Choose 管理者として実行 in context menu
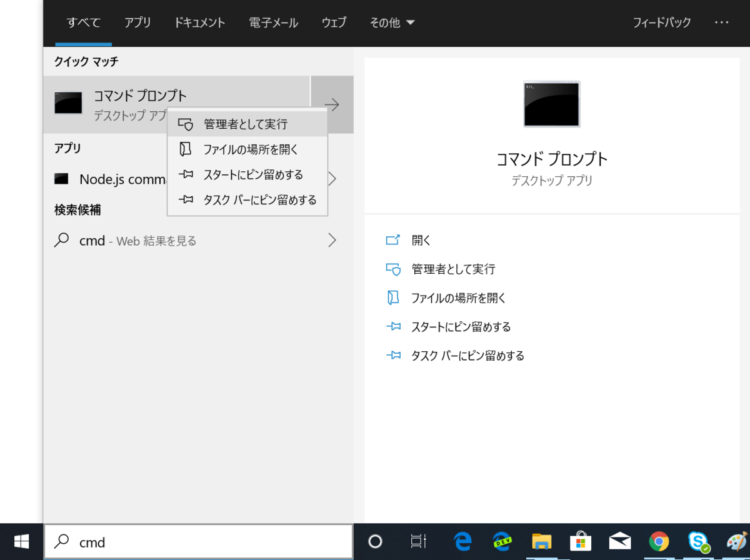750x560 pixels. click(247, 124)
